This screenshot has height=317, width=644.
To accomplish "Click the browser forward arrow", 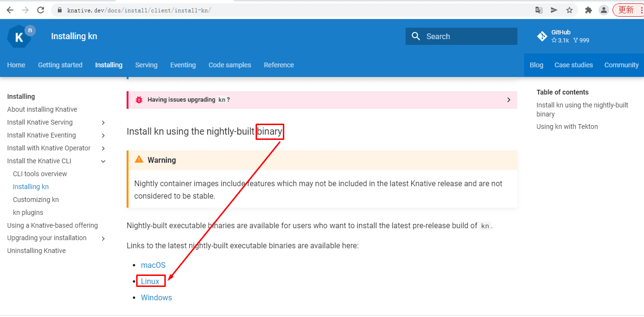I will [x=25, y=10].
